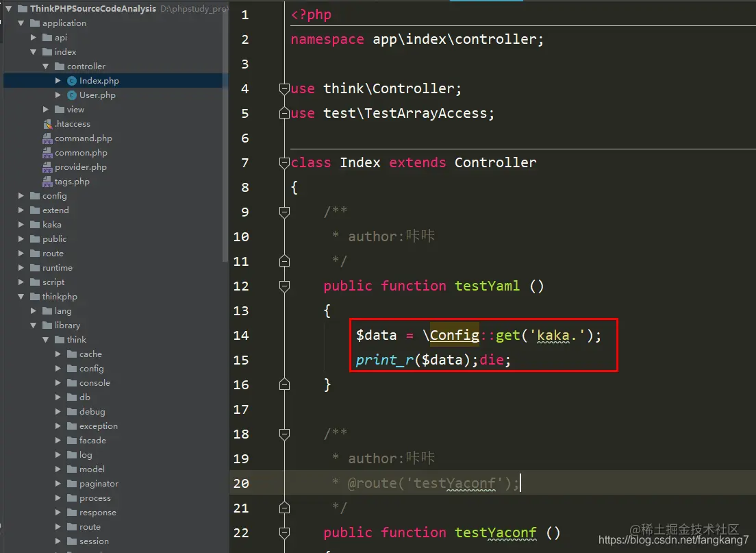This screenshot has height=553, width=756.
Task: Collapse the library folder arrow
Action: pos(34,325)
